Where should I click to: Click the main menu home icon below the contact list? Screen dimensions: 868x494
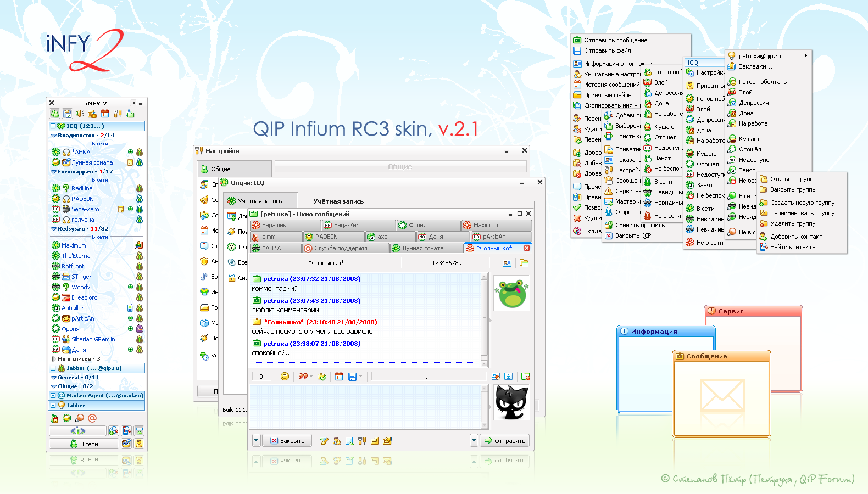(x=54, y=418)
